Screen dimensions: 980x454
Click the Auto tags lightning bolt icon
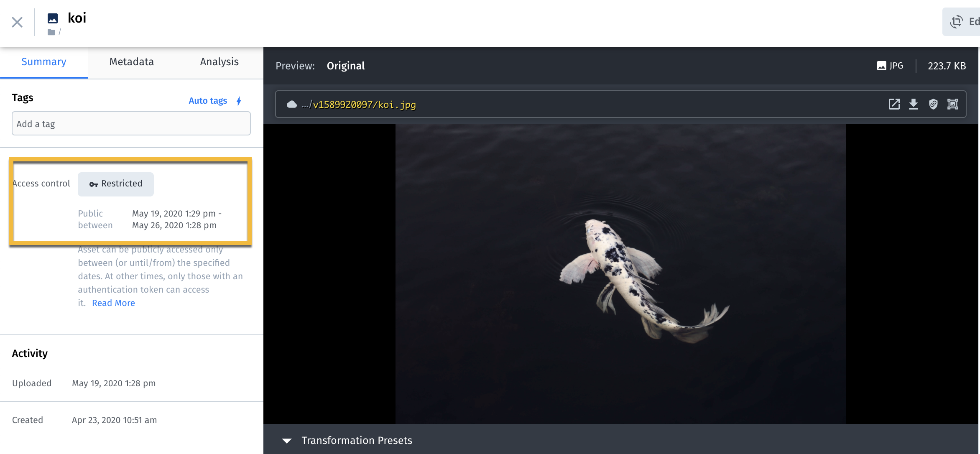pos(239,101)
